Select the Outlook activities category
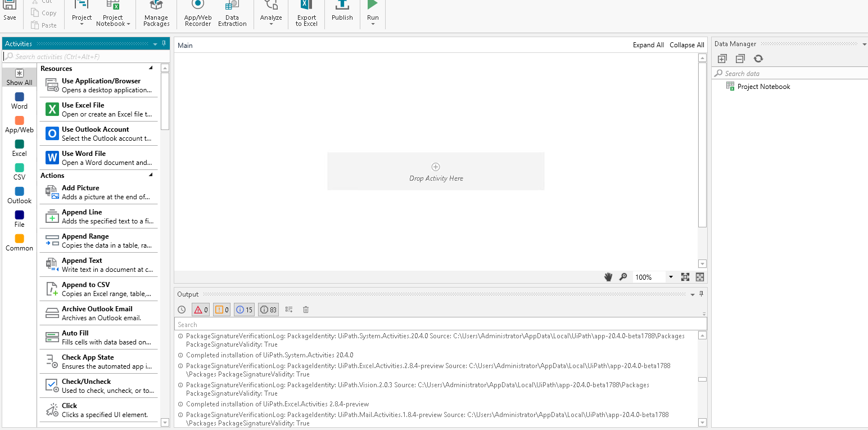 (19, 195)
